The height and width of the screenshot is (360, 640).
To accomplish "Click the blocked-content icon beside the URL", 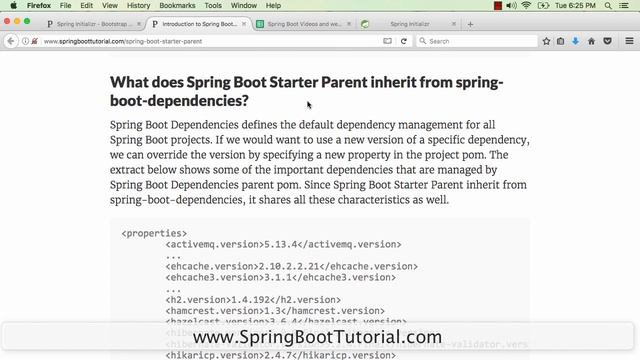I will pos(35,41).
